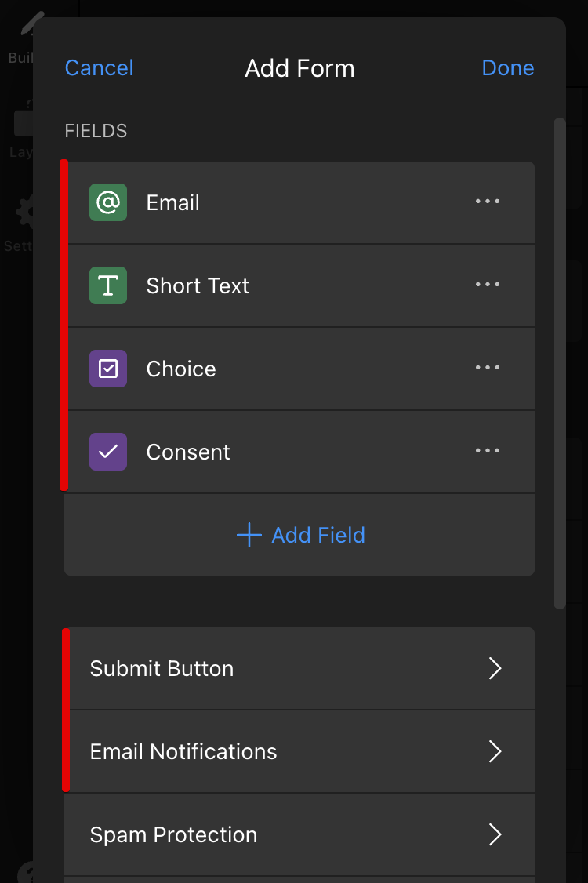Click Done to confirm the form
Viewport: 588px width, 883px height.
(508, 68)
